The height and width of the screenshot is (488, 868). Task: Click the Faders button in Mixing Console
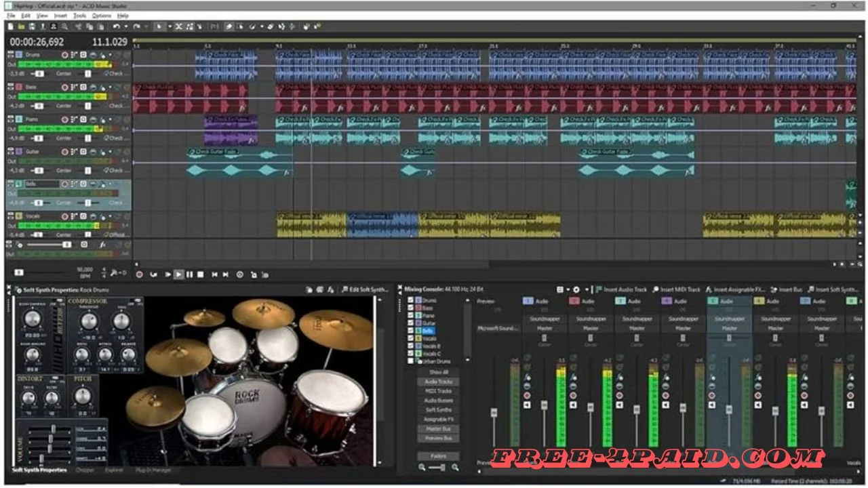(439, 456)
